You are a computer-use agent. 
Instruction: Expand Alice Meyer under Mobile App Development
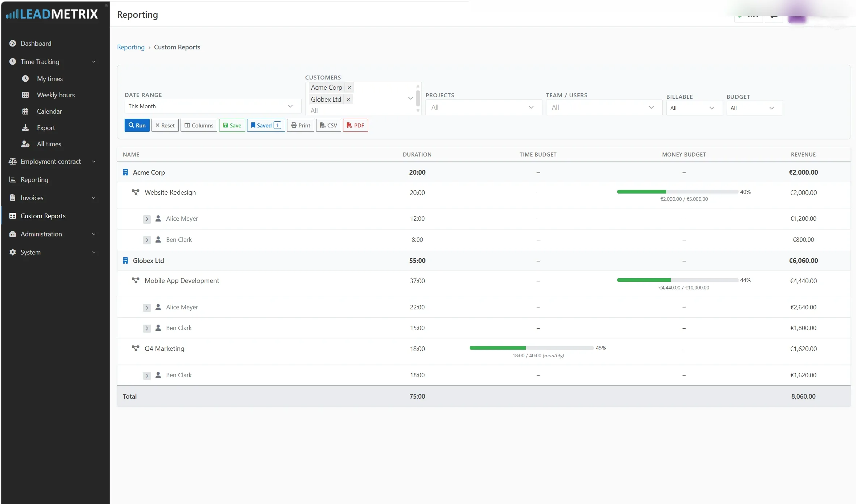147,308
